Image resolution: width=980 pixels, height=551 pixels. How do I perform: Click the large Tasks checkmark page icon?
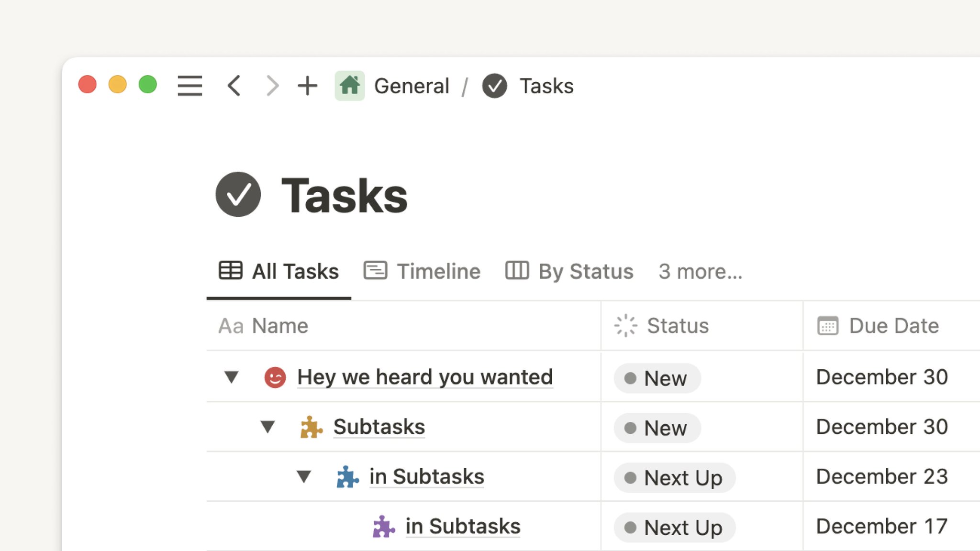pyautogui.click(x=238, y=194)
